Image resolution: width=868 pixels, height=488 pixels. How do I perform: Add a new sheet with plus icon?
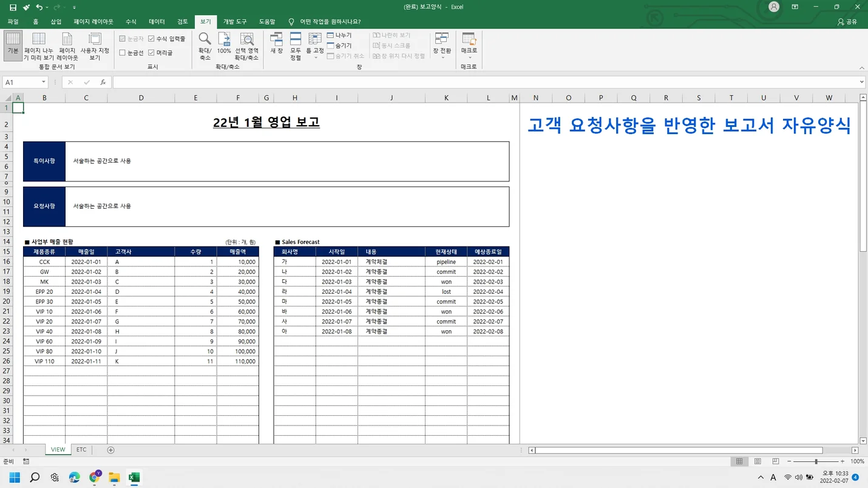pos(110,450)
